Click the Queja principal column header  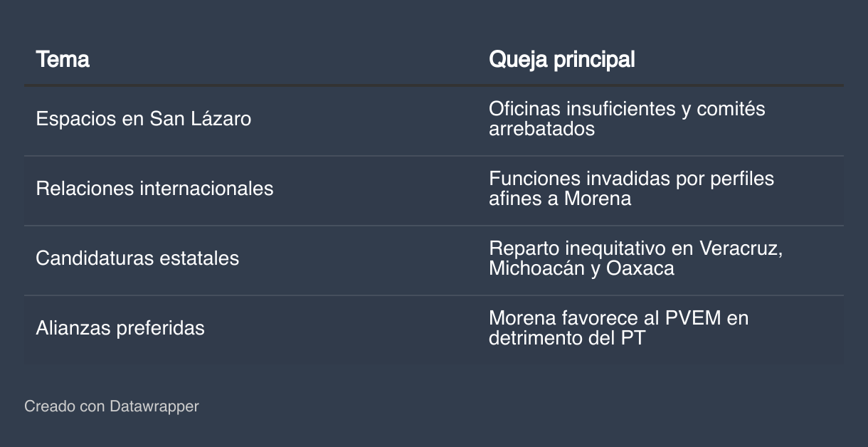tap(561, 60)
